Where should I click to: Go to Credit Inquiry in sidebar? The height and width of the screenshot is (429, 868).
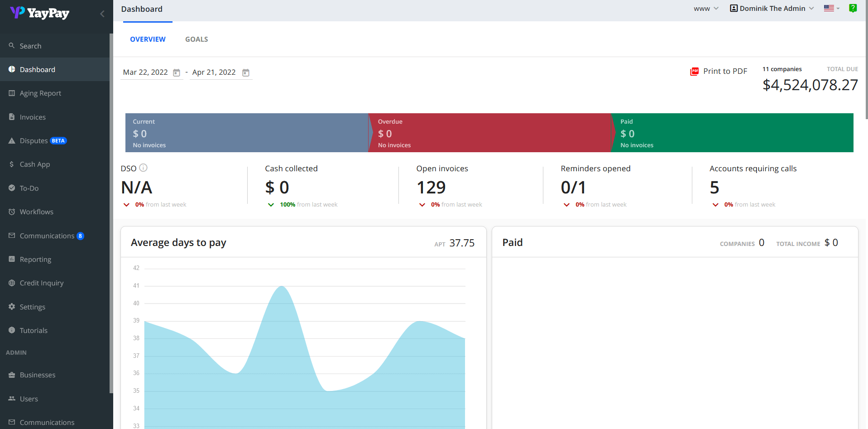coord(54,283)
